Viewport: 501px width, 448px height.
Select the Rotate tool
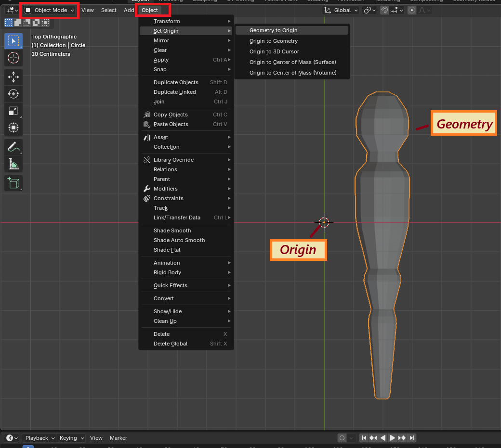pyautogui.click(x=13, y=94)
